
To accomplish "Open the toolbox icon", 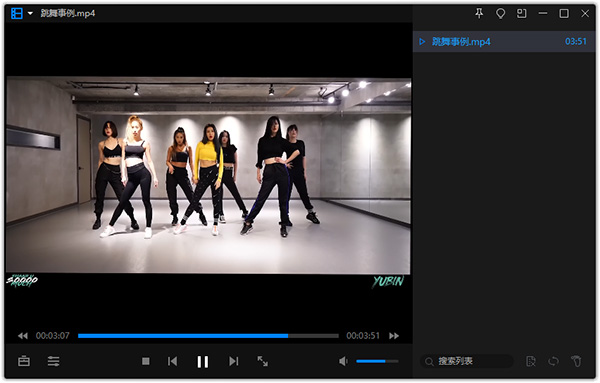I will (x=24, y=361).
